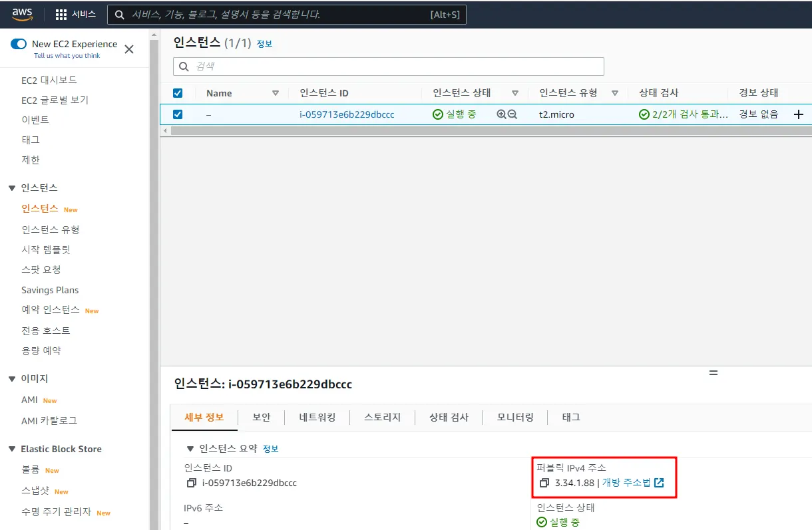Click the 정보 link beside 인스턴스 (1/1)
The image size is (812, 530).
(264, 44)
